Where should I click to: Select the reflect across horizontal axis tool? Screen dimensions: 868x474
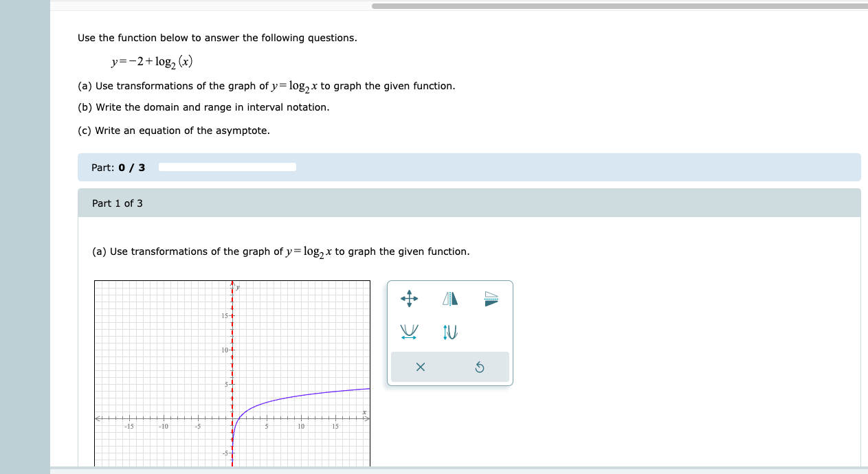tap(491, 299)
